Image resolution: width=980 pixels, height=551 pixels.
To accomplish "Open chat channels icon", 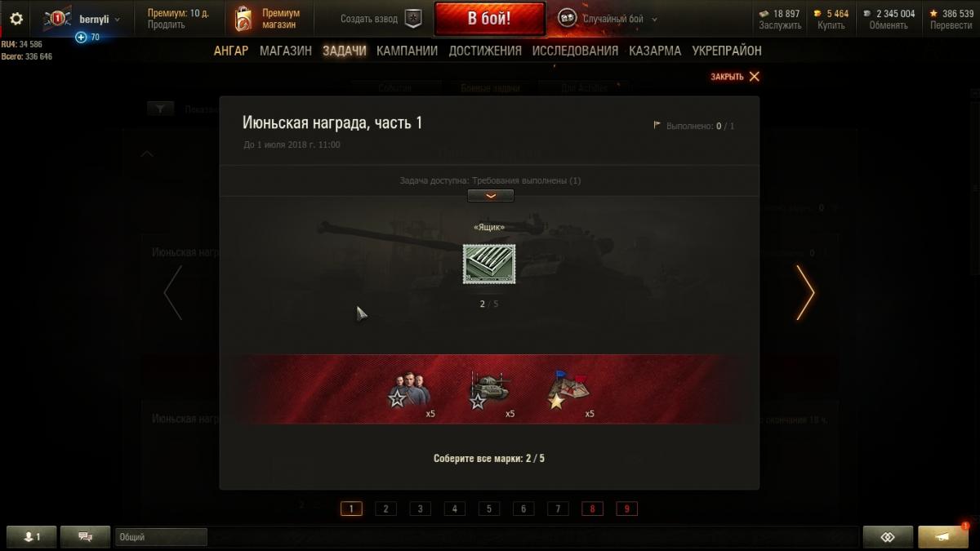I will (x=85, y=536).
